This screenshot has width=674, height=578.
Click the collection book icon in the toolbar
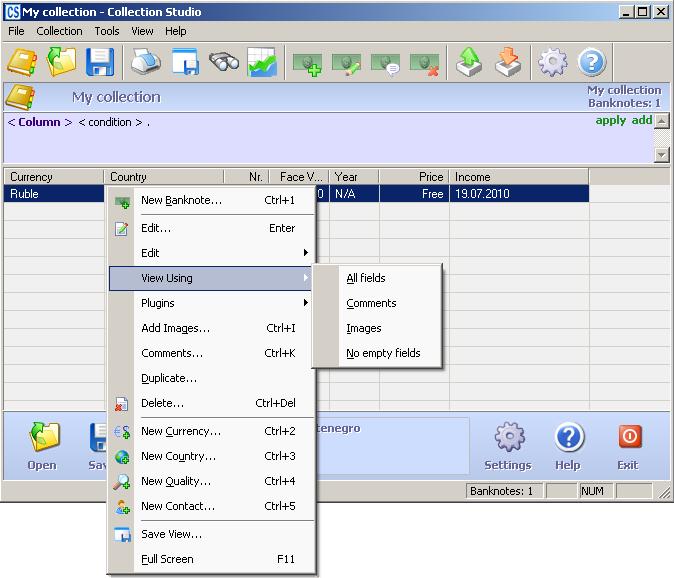click(21, 62)
